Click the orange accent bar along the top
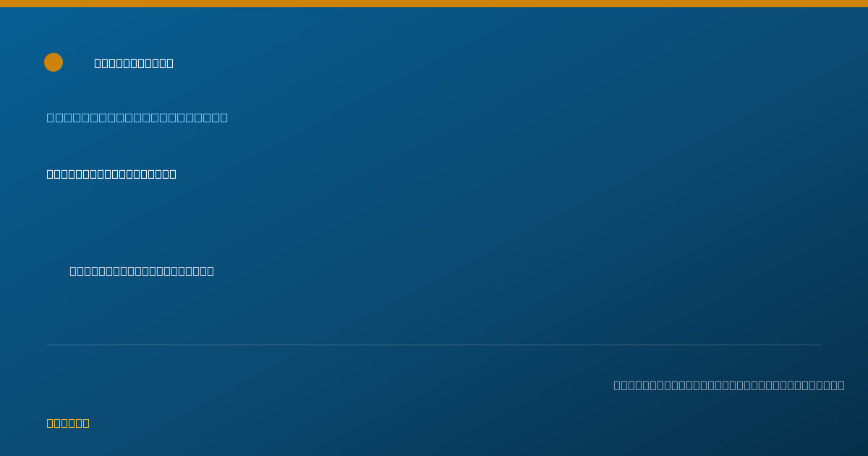This screenshot has width=868, height=456. [x=434, y=4]
